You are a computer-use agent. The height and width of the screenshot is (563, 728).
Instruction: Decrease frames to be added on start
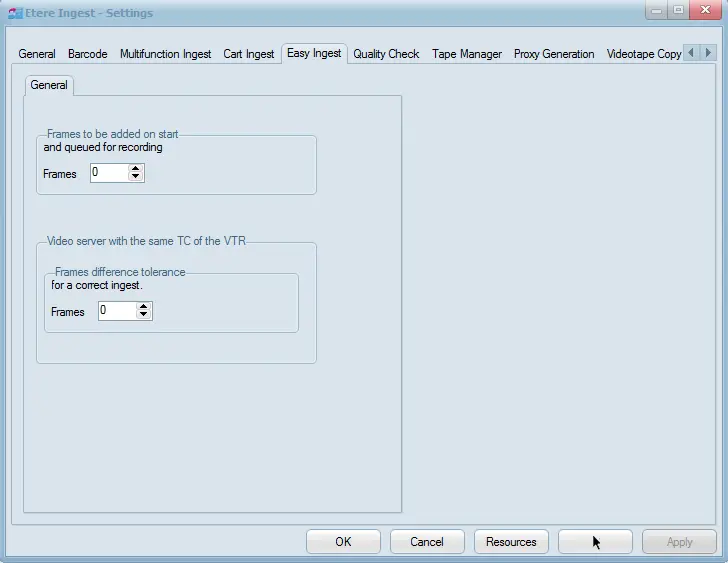(x=137, y=178)
